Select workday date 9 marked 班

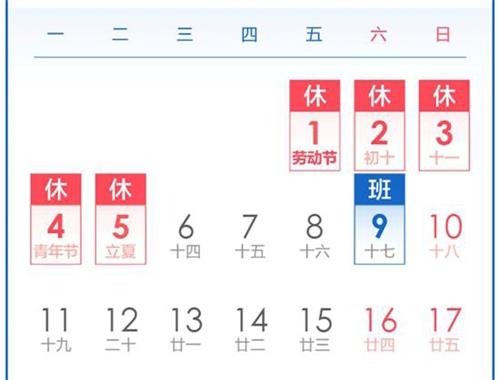pyautogui.click(x=379, y=219)
